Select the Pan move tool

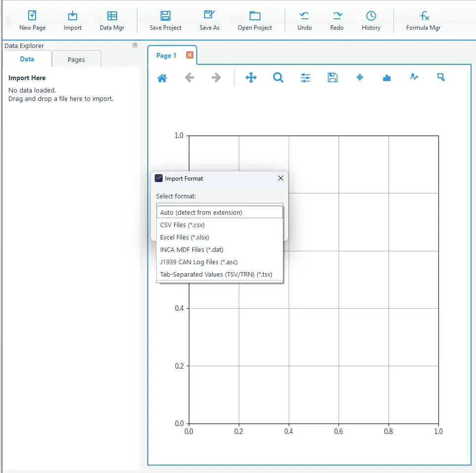251,78
